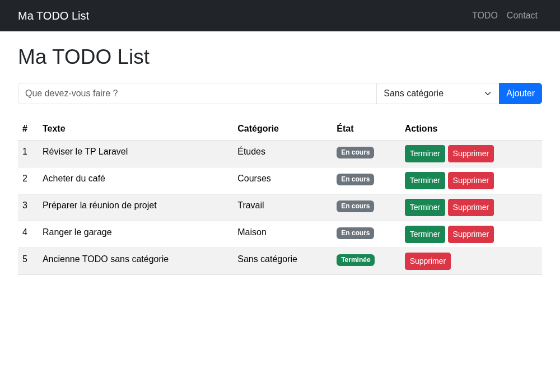Click the Terminée status badge
The width and height of the screenshot is (560, 392).
[356, 260]
